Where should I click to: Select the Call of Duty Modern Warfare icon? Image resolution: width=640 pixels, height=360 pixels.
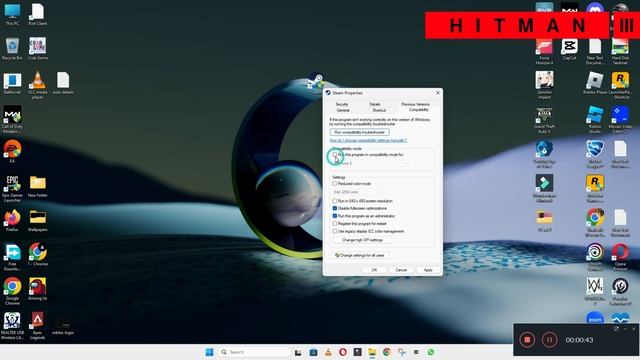(x=12, y=119)
